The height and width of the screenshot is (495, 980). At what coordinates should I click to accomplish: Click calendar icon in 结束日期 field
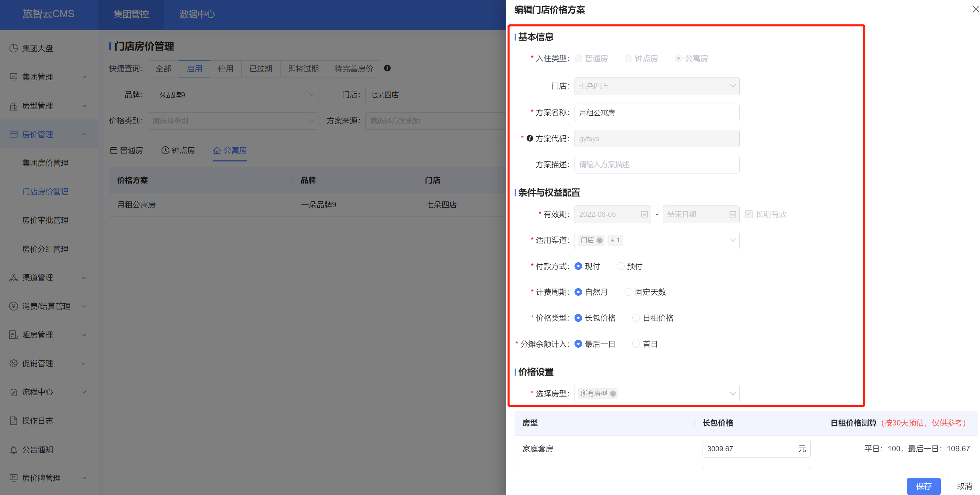click(x=733, y=214)
